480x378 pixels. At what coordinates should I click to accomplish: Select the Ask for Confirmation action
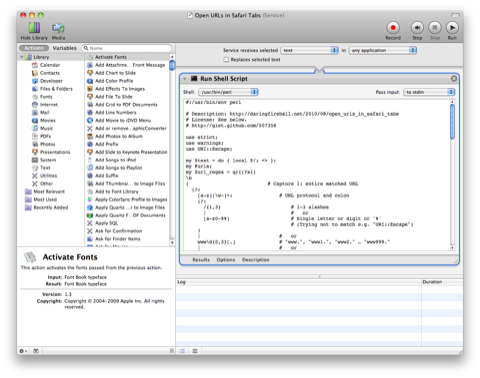coord(118,231)
